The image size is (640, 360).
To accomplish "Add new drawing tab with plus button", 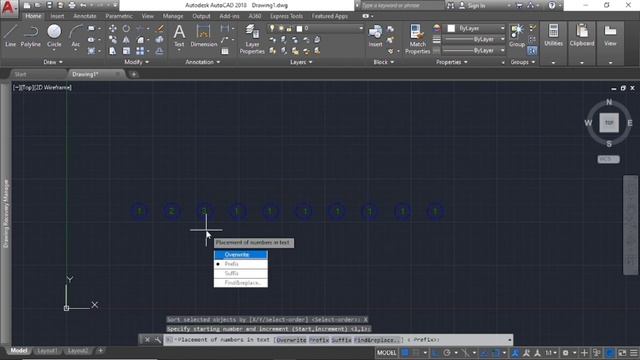I will [x=133, y=74].
